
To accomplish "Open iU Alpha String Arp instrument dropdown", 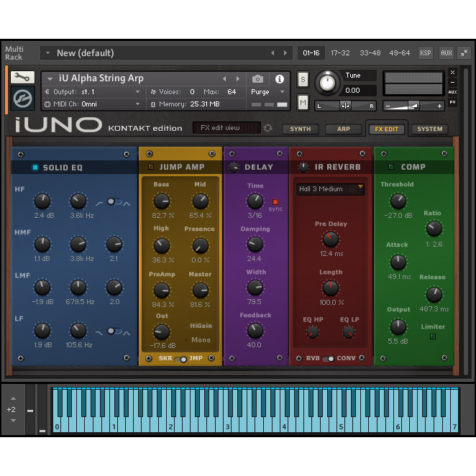I will [50, 79].
